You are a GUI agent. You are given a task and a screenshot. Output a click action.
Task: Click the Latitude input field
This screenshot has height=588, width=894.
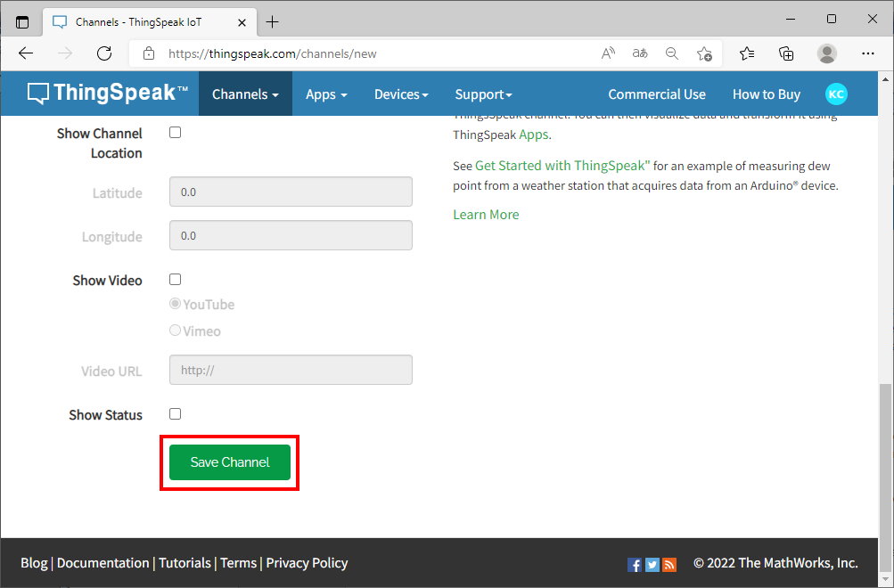click(x=291, y=192)
